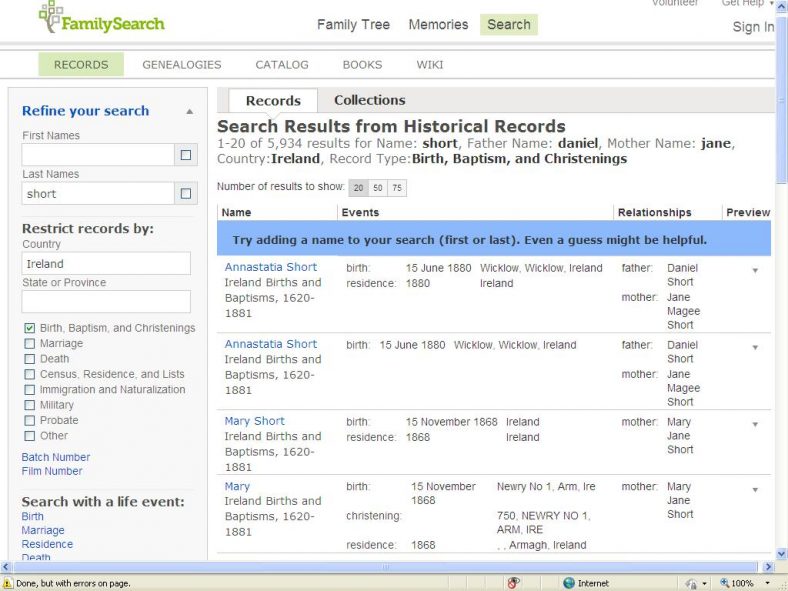Click in the First Names field
The height and width of the screenshot is (591, 788).
point(98,155)
